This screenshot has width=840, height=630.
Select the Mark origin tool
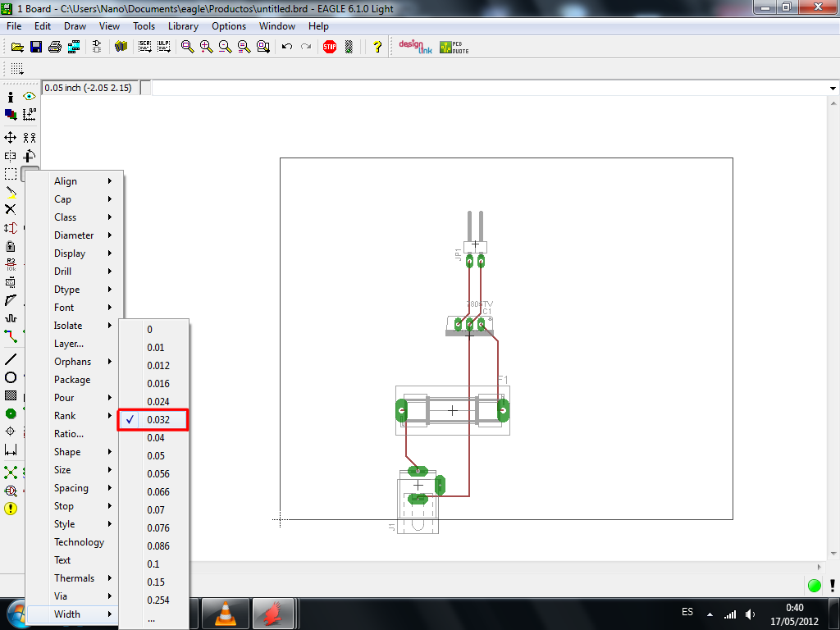(x=30, y=114)
